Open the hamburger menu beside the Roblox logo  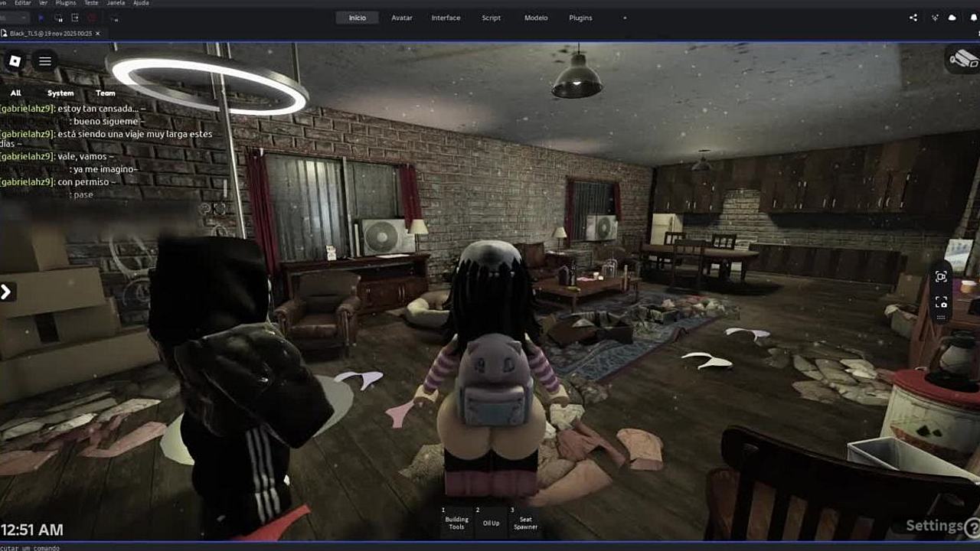pos(45,61)
